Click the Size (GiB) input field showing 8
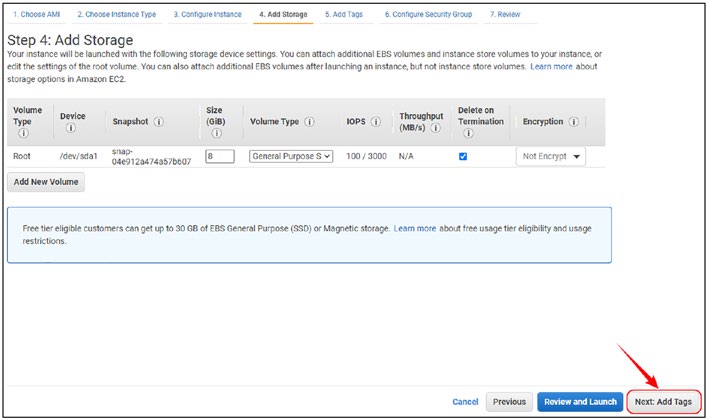The height and width of the screenshot is (420, 708). click(x=220, y=156)
